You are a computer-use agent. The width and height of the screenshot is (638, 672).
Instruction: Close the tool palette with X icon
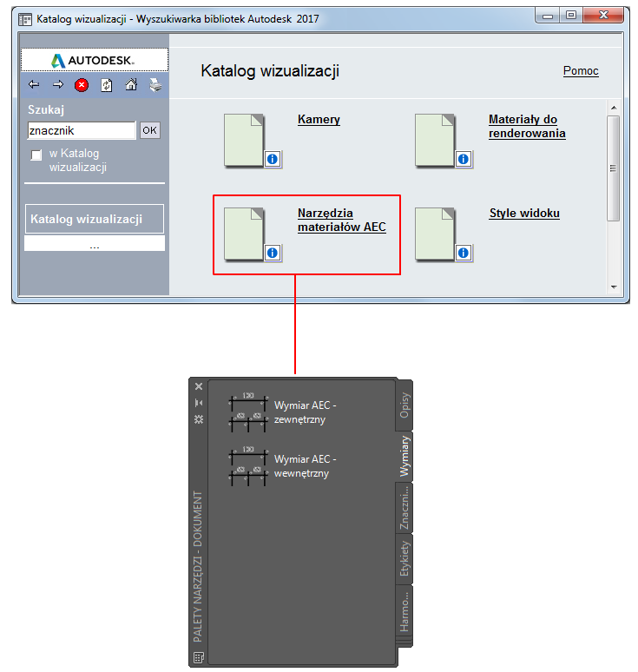199,386
